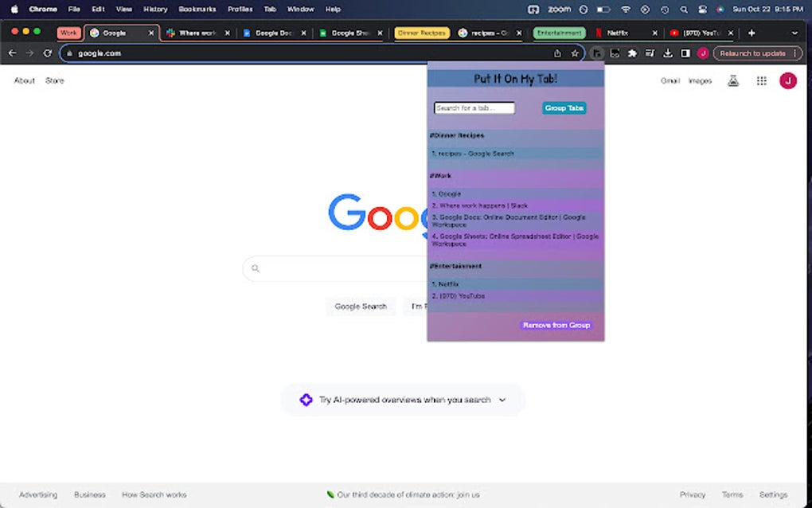Viewport: 812px width, 508px height.
Task: Click the Siri icon in the menu bar
Action: 720,10
